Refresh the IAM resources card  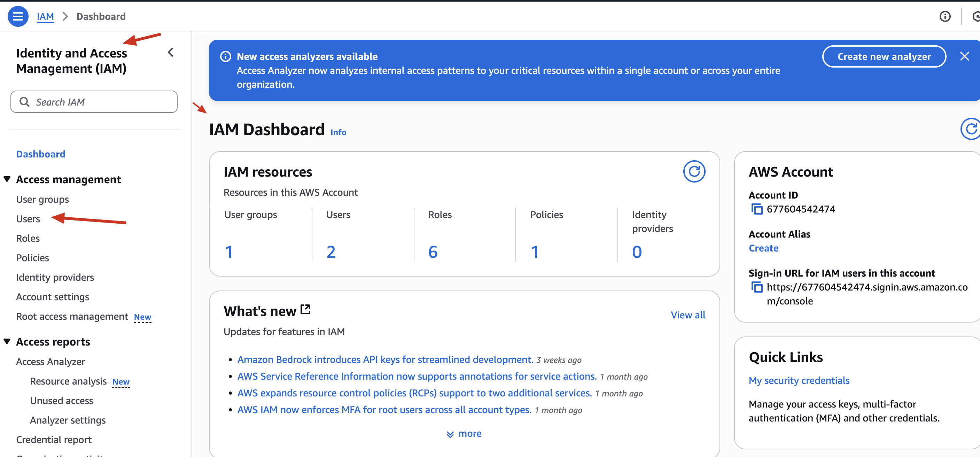click(694, 172)
